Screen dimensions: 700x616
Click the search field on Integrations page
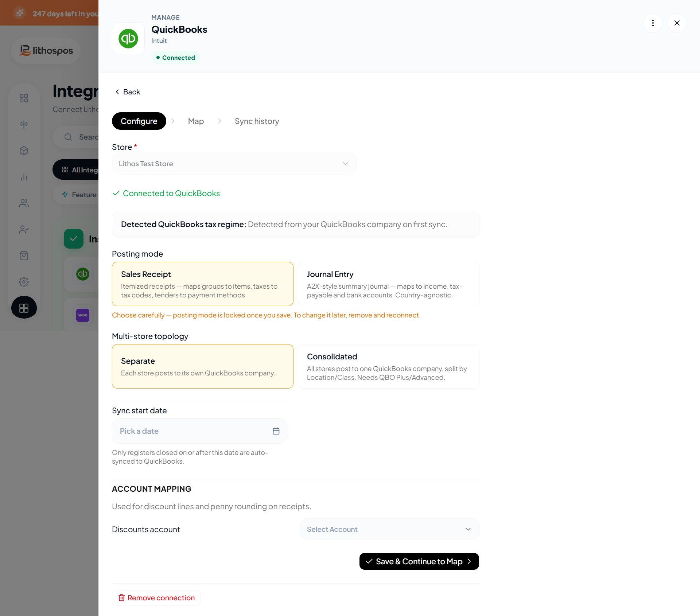click(76, 137)
